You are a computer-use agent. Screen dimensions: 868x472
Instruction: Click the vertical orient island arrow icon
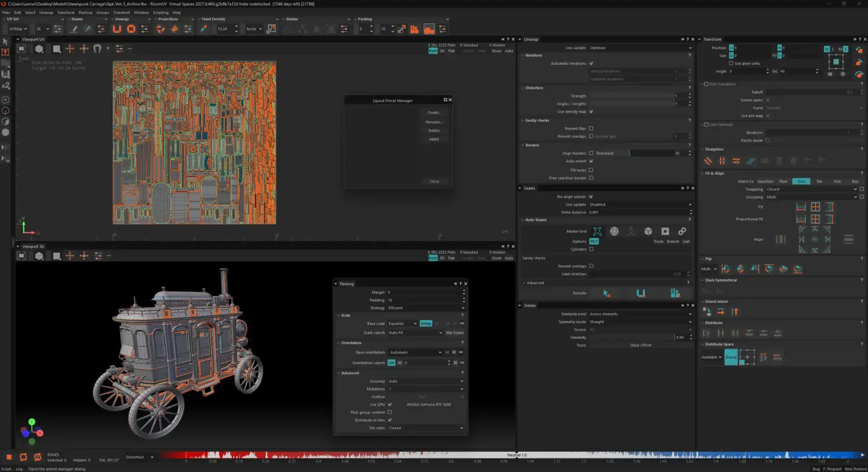735,312
